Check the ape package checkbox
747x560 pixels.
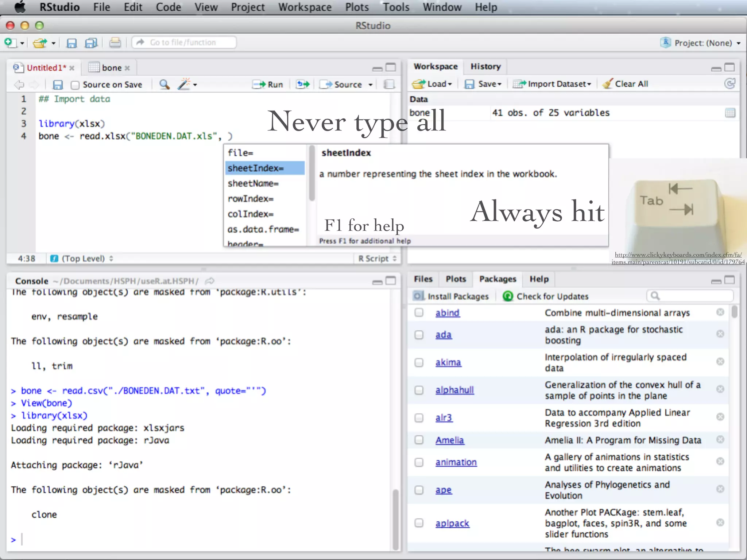click(x=419, y=490)
